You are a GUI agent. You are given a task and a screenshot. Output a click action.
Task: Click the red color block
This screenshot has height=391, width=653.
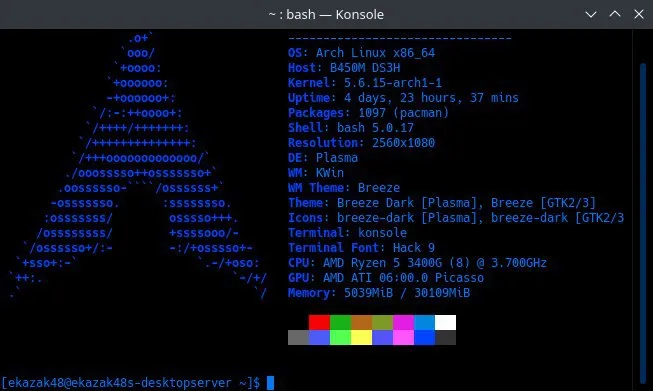pyautogui.click(x=319, y=322)
